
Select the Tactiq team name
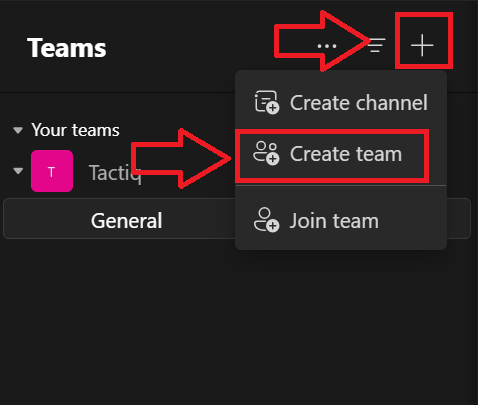click(115, 173)
